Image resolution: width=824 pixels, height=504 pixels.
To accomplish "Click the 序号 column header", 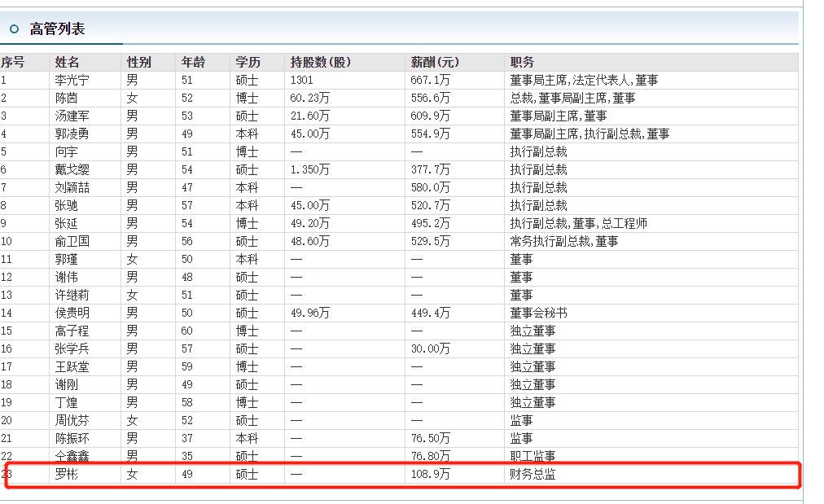I will pos(13,62).
